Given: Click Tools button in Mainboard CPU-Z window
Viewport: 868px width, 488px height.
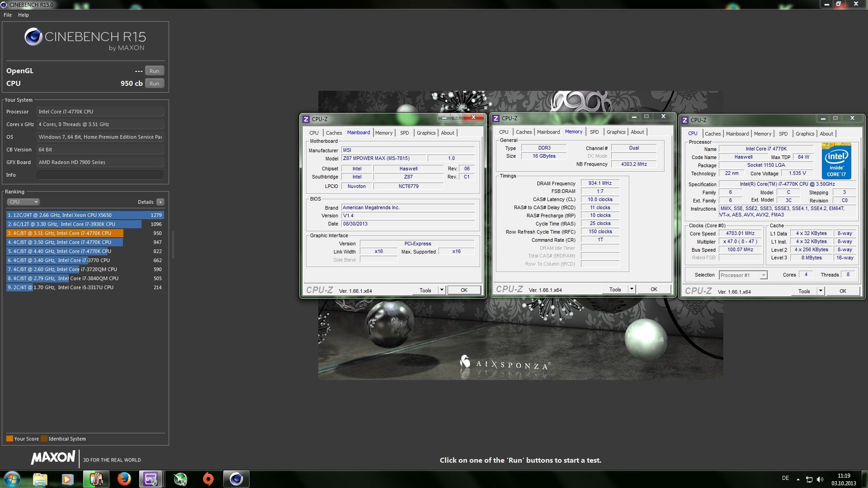Looking at the screenshot, I should click(425, 291).
